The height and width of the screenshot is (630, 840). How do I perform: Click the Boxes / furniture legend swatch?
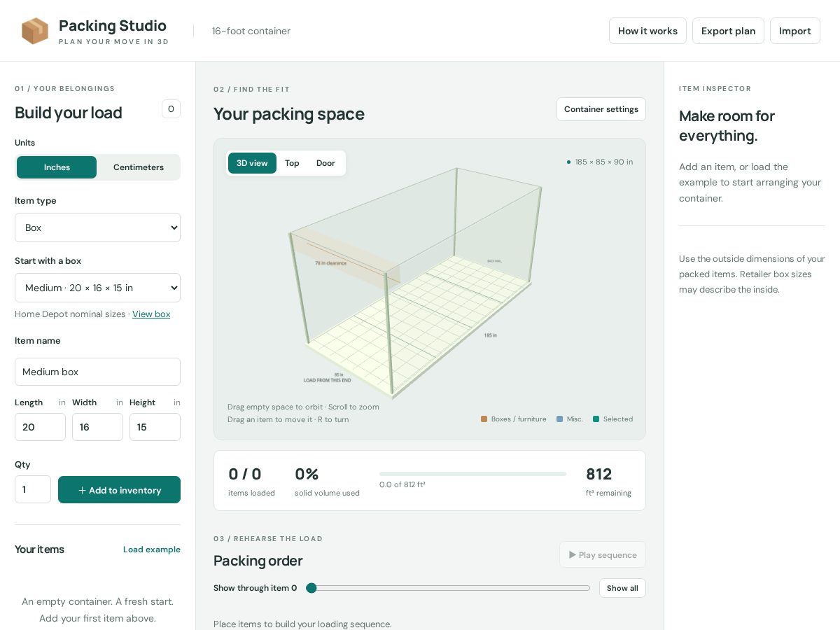click(x=484, y=419)
